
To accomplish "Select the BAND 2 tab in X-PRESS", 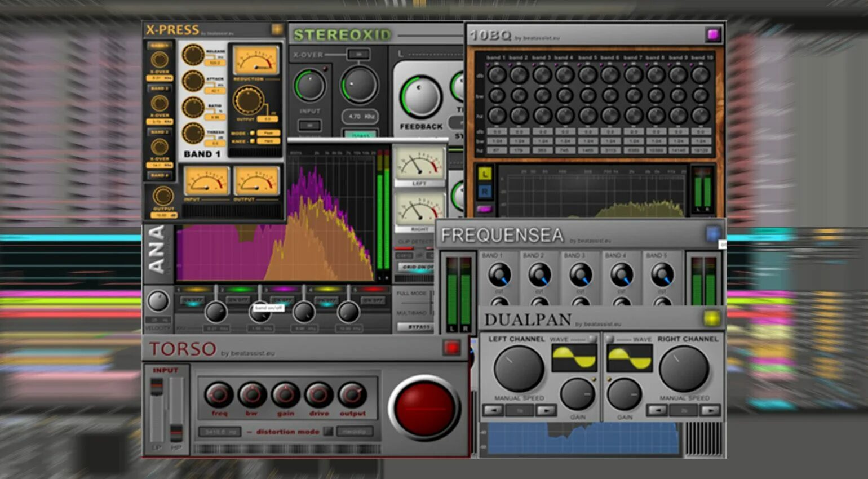I will [159, 88].
